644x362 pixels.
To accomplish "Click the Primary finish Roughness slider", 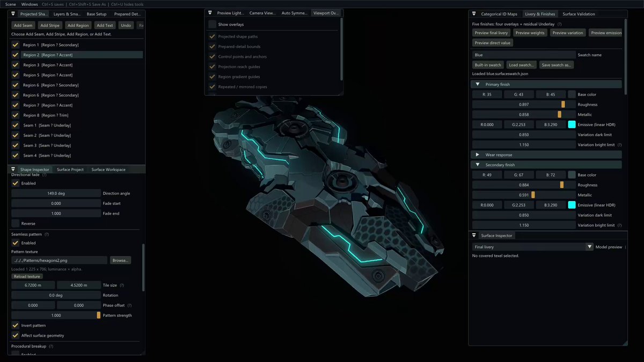I will coord(524,105).
